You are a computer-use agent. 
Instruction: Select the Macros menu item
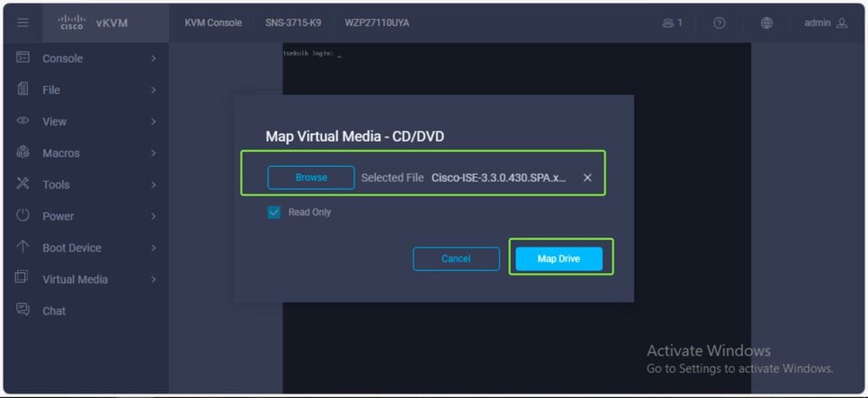click(86, 153)
